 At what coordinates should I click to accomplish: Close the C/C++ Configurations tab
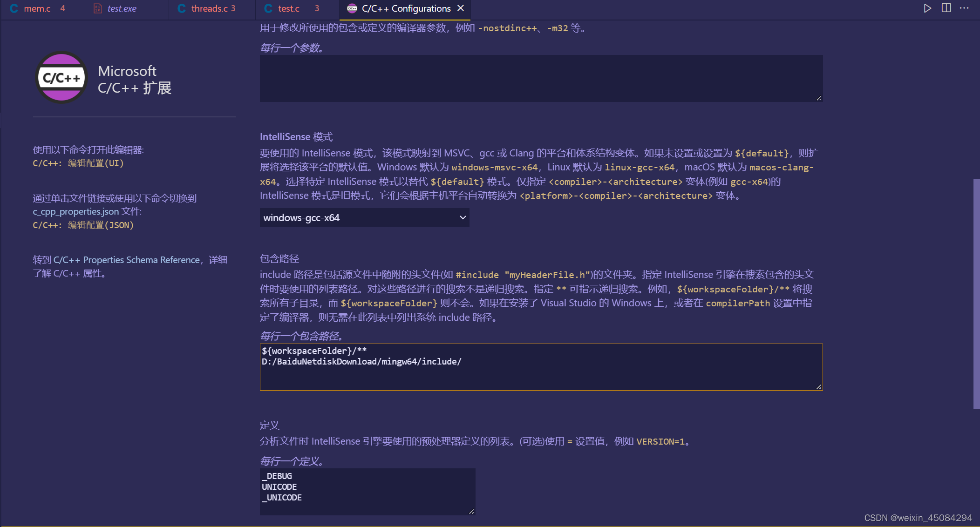[461, 8]
